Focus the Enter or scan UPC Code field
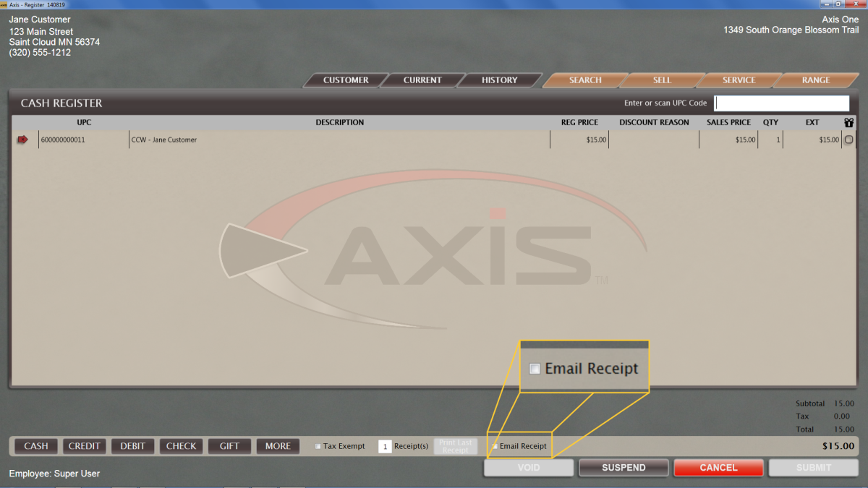 [x=782, y=103]
